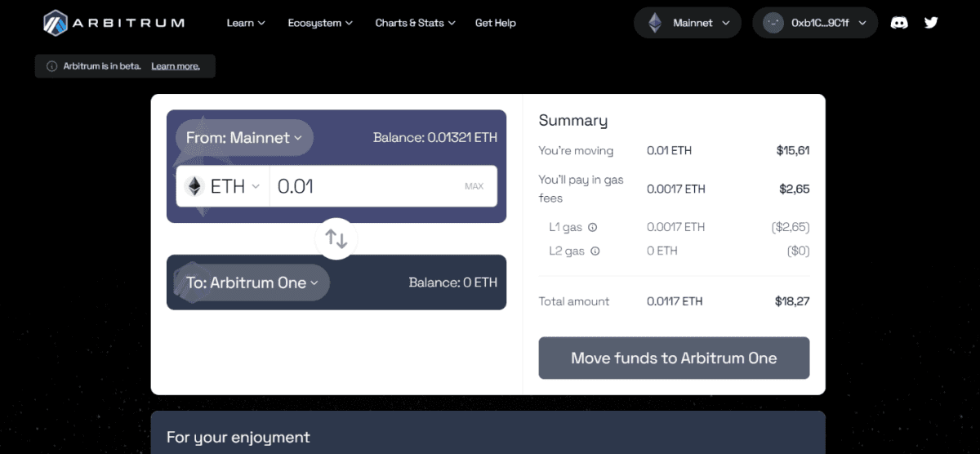Click the You're moving 0.01 ETH value

tap(669, 150)
